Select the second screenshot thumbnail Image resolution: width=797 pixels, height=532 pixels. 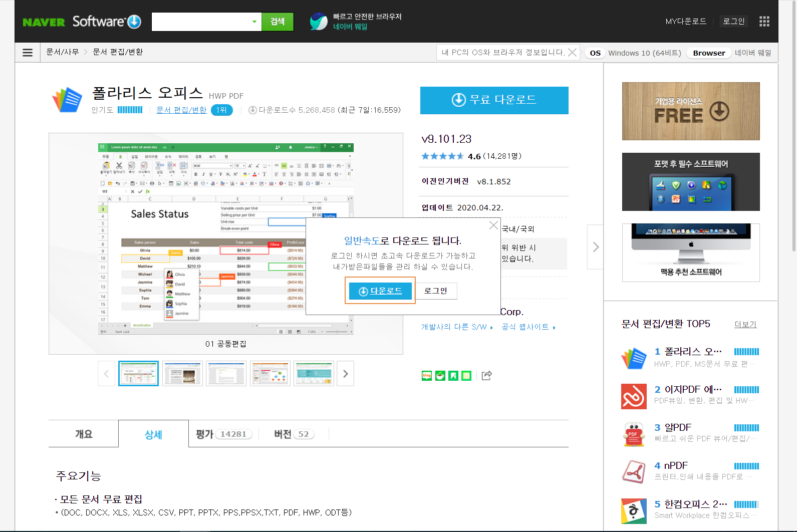point(182,374)
